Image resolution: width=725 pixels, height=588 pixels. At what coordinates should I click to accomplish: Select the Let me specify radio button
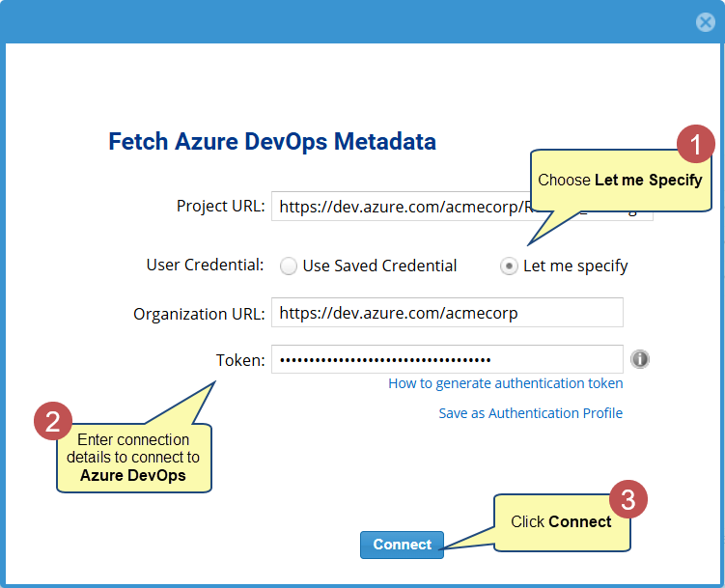(x=509, y=266)
